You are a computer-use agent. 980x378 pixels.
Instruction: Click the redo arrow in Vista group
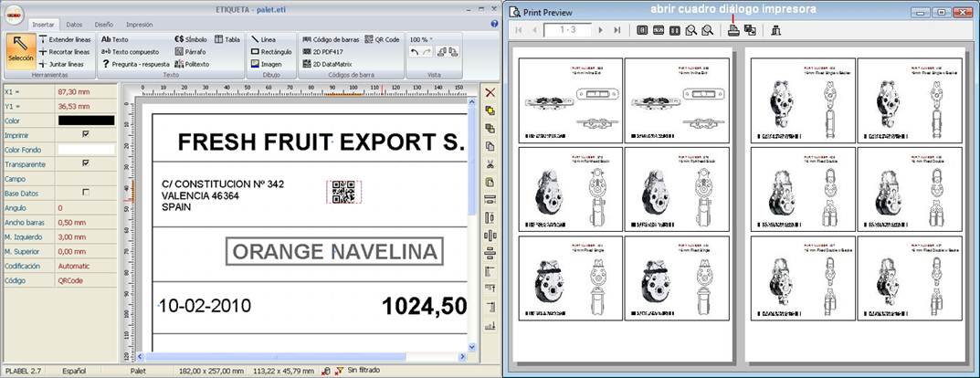pos(427,52)
